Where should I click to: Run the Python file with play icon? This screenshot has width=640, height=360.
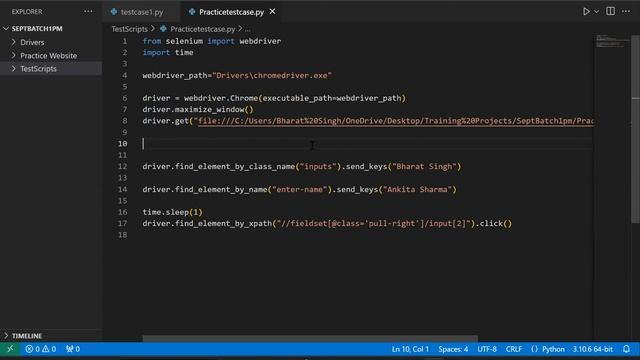tap(586, 11)
